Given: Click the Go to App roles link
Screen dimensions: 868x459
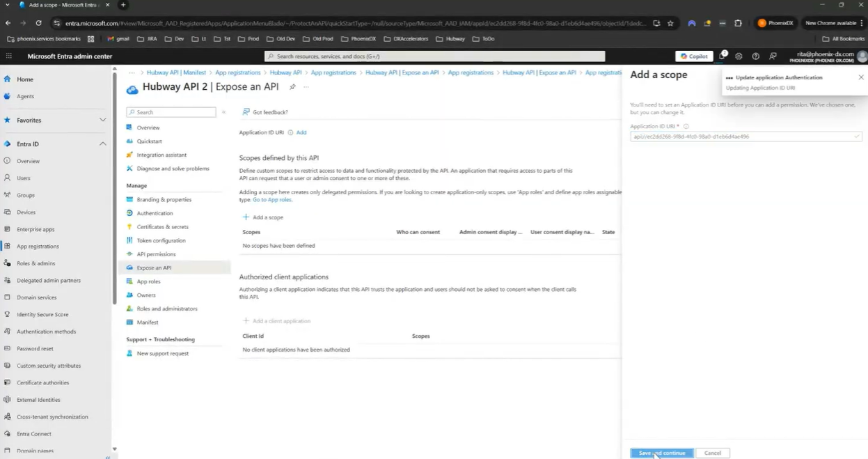Looking at the screenshot, I should click(272, 200).
